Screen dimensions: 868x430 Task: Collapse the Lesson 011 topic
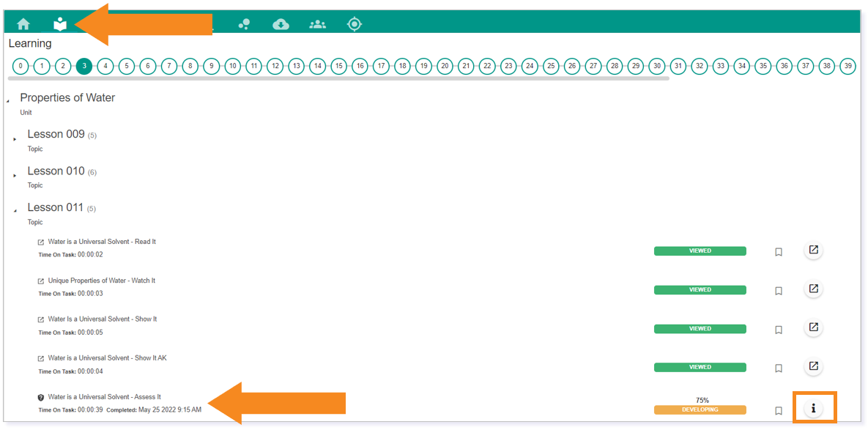coord(15,212)
